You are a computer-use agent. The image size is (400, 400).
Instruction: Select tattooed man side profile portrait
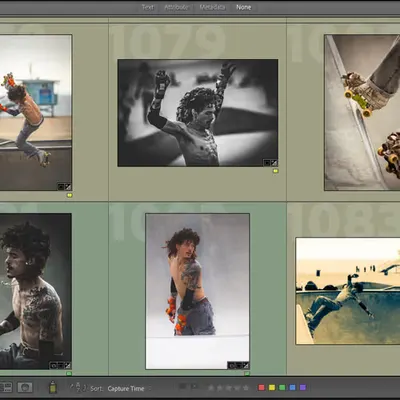(x=36, y=291)
